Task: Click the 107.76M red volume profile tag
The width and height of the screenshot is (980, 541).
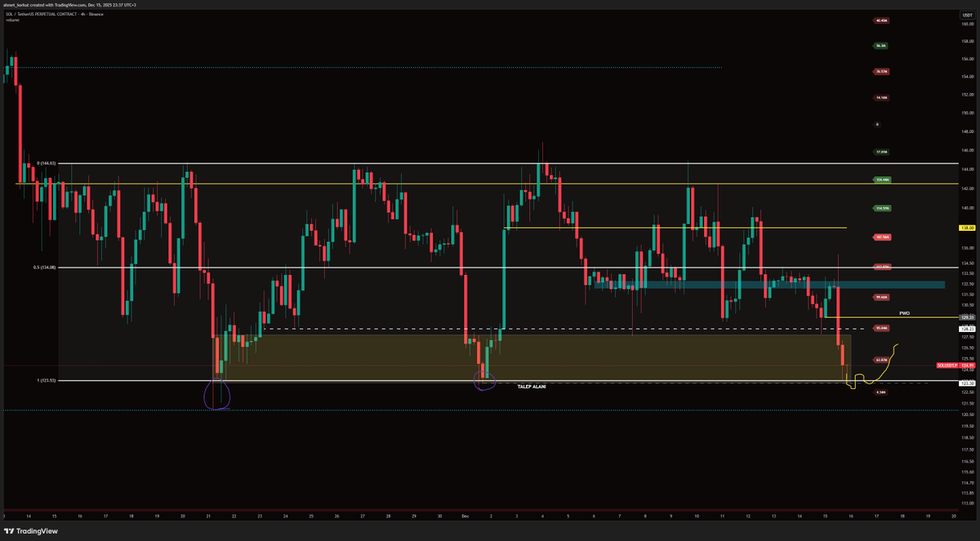Action: tap(881, 237)
